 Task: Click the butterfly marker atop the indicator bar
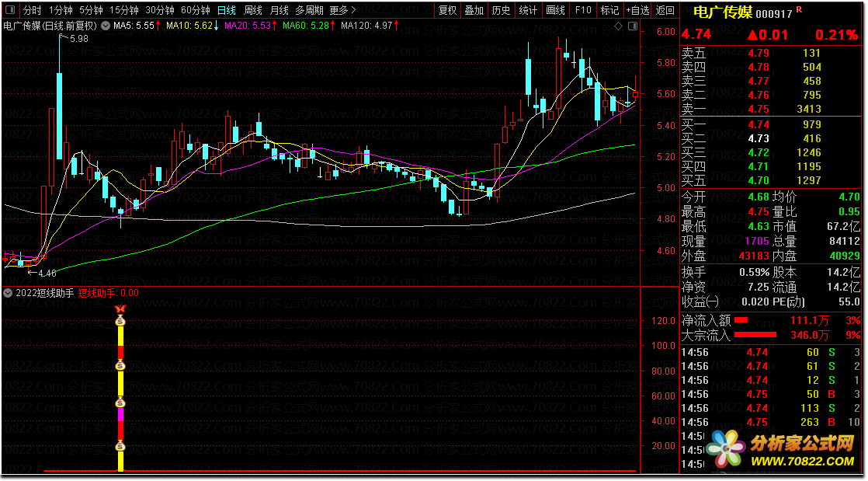[x=120, y=309]
